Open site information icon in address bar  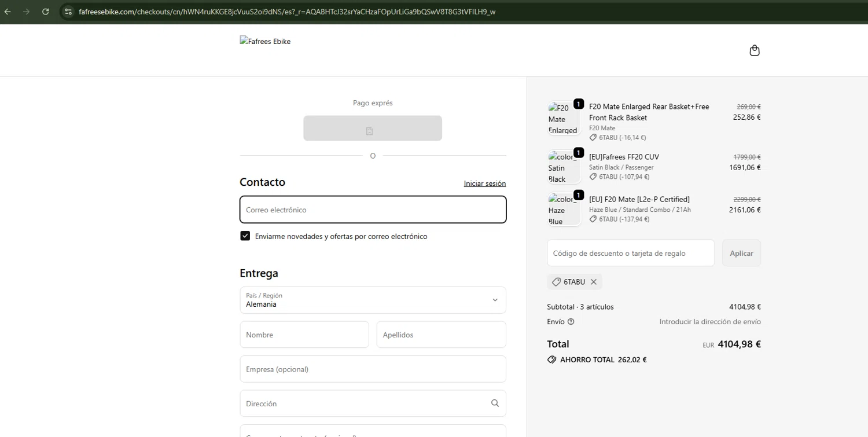[68, 12]
